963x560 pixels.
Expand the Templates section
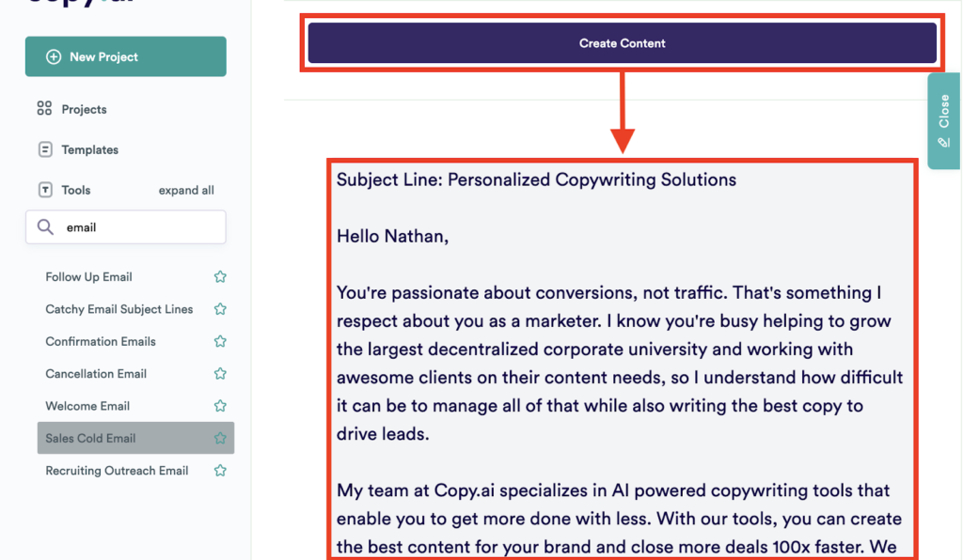click(x=90, y=148)
